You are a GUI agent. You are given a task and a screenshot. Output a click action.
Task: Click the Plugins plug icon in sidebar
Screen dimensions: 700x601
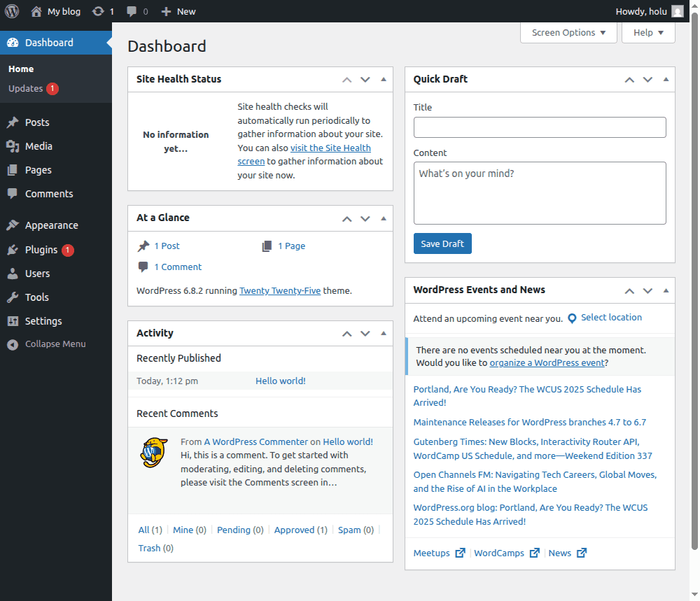click(13, 250)
